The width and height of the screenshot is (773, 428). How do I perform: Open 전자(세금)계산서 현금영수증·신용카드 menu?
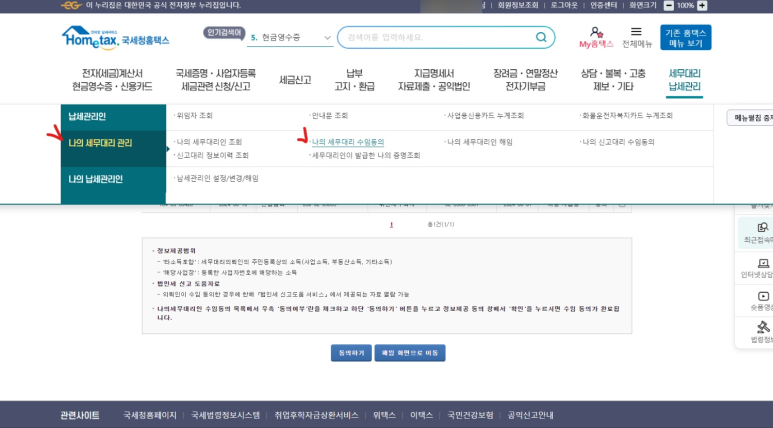(x=112, y=80)
